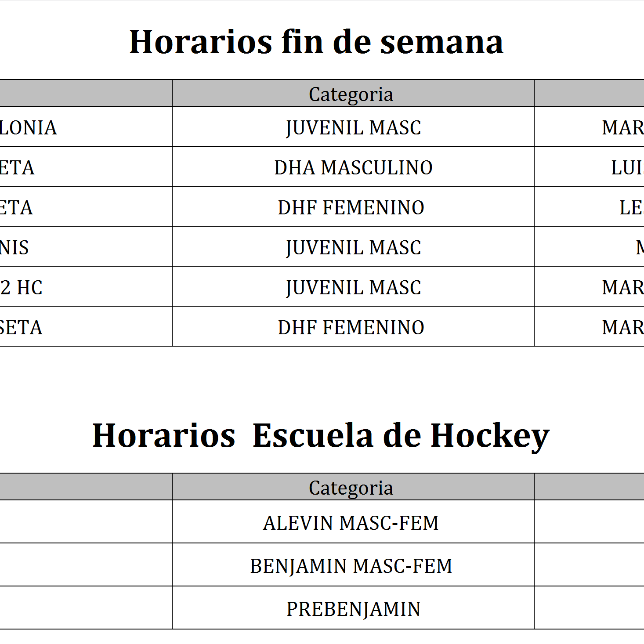Select the ALEVIN MASC-FEM cell
The image size is (644, 644).
(351, 523)
